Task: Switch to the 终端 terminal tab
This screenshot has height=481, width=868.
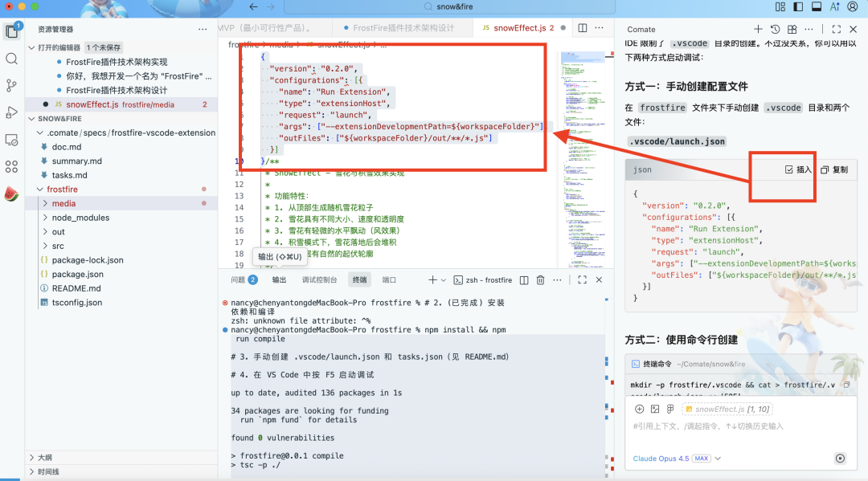Action: [x=360, y=279]
